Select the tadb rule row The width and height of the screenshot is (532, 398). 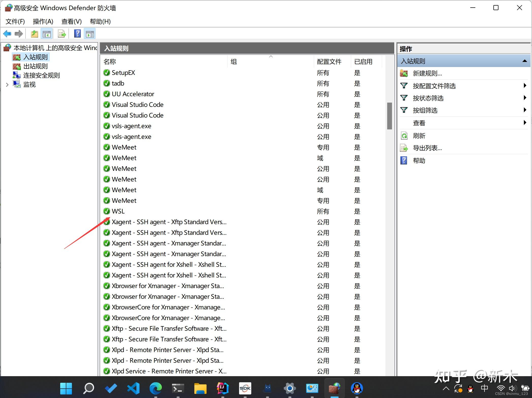243,83
